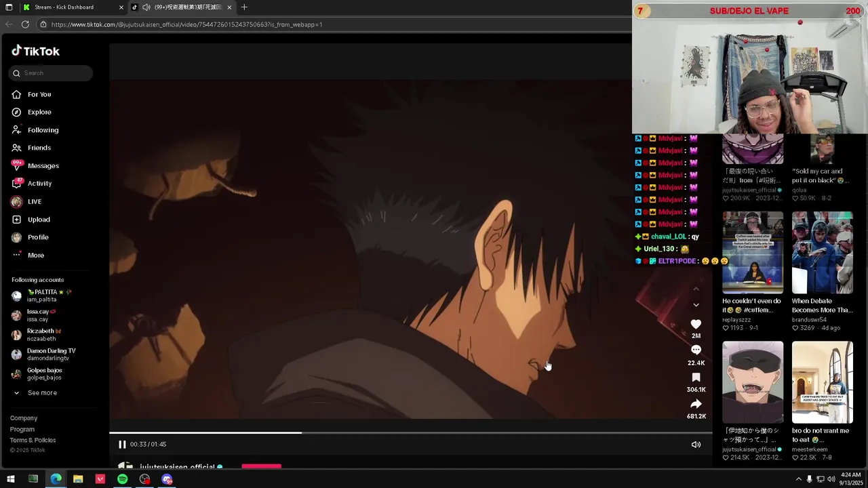Open the Program footer link
The width and height of the screenshot is (868, 488).
pos(22,429)
